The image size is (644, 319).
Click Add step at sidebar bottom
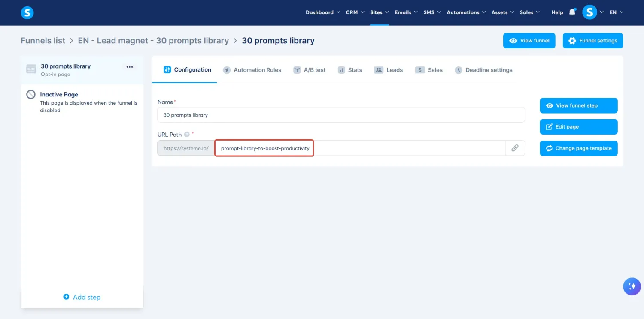pyautogui.click(x=82, y=297)
